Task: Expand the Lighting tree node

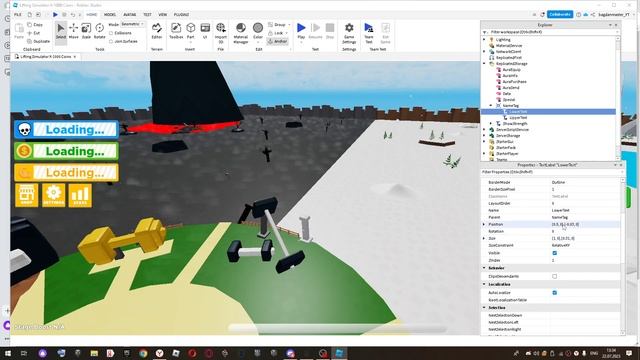Action: (484, 40)
